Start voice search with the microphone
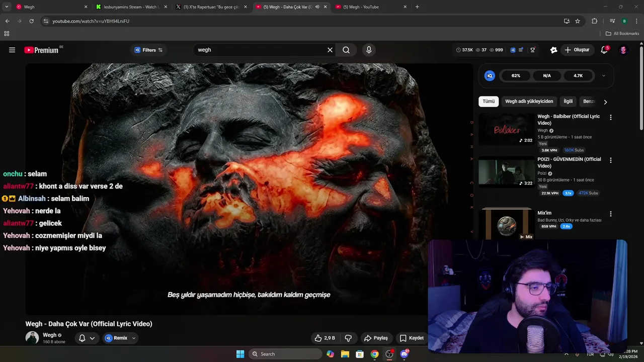The height and width of the screenshot is (362, 644). [369, 50]
